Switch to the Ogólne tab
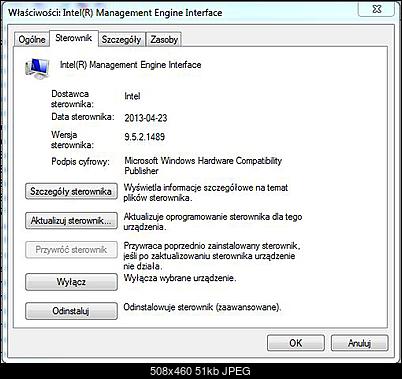 tap(32, 39)
